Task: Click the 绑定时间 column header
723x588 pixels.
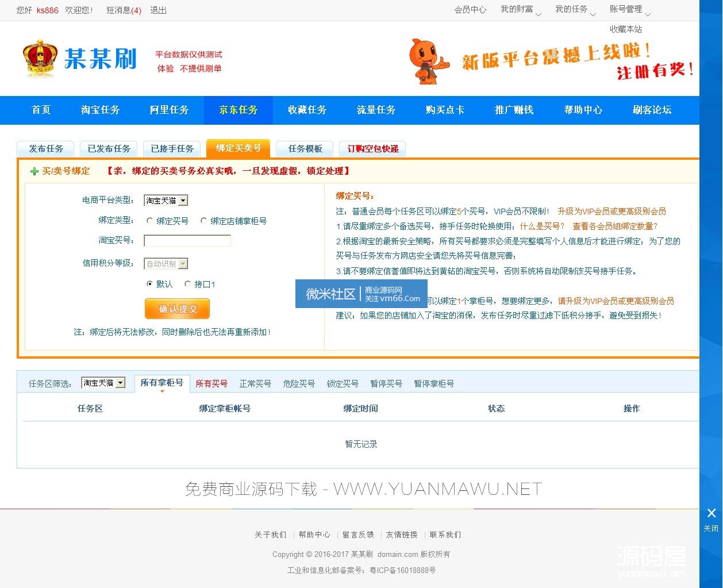Action: pos(360,409)
